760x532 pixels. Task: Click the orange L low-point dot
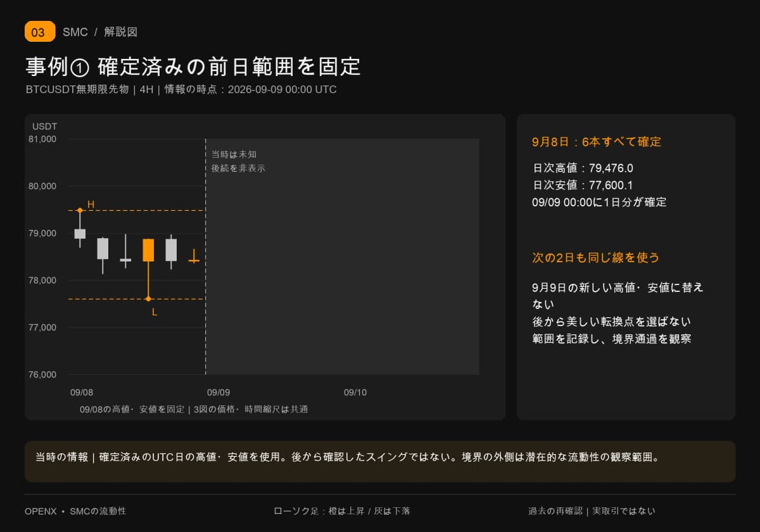click(x=148, y=299)
